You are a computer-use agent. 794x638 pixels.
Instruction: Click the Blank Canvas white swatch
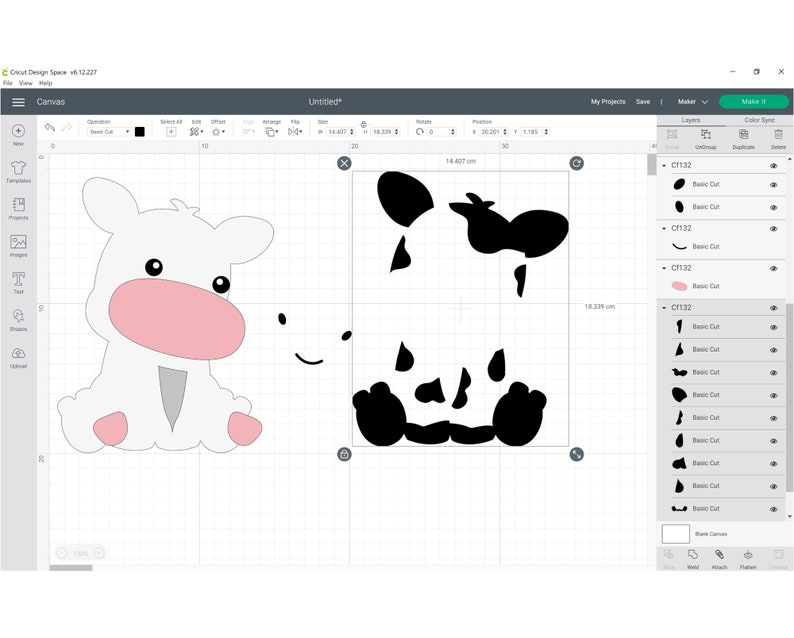point(676,534)
